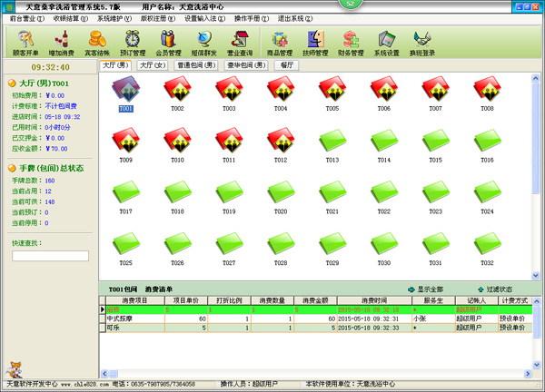This screenshot has height=392, width=545.
Task: Open the 前台营业 menu
Action: click(26, 18)
